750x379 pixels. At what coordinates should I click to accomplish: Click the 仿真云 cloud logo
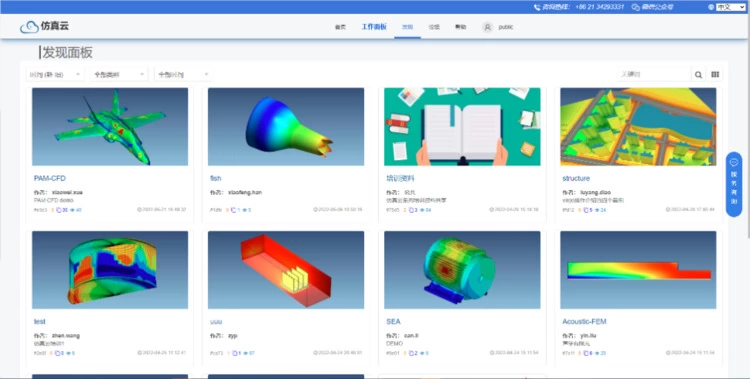coord(29,27)
